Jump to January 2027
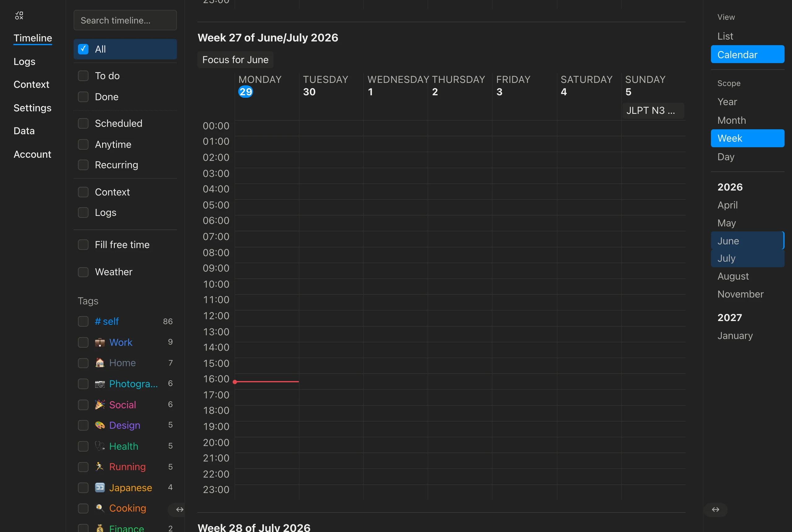 (747, 336)
